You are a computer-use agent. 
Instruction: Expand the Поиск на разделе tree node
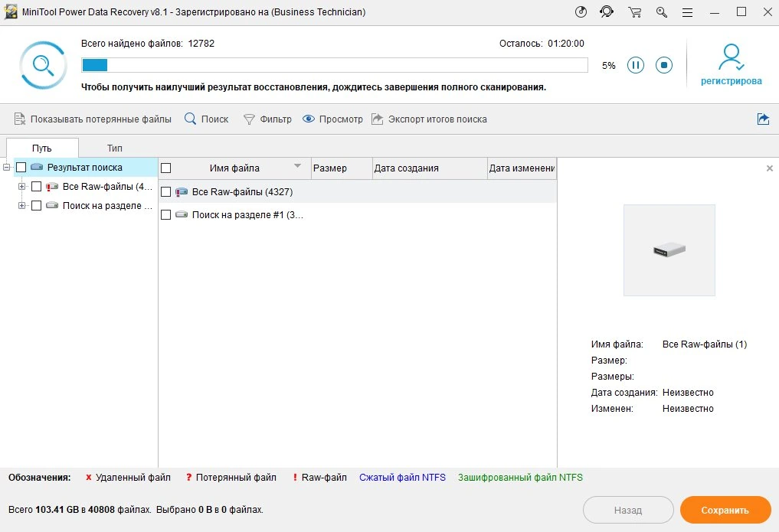point(22,205)
